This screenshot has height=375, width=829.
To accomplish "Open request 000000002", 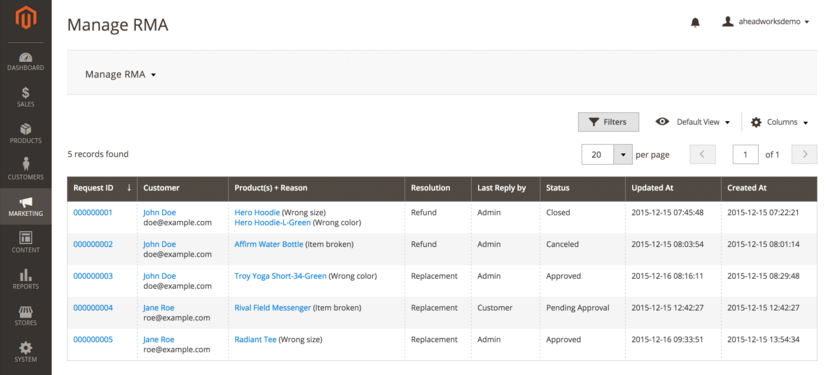I will [93, 244].
